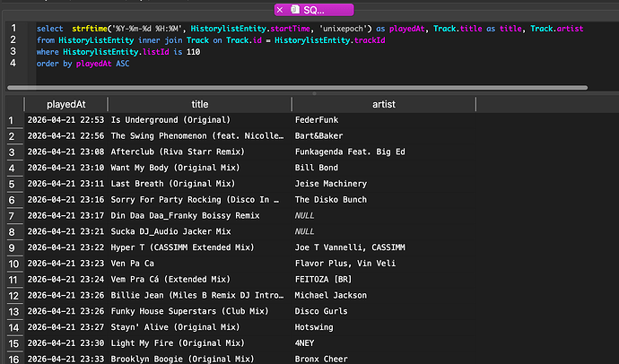Click in the SQL editor on 'order by playedAt ASC'
The height and width of the screenshot is (364, 619).
click(83, 64)
